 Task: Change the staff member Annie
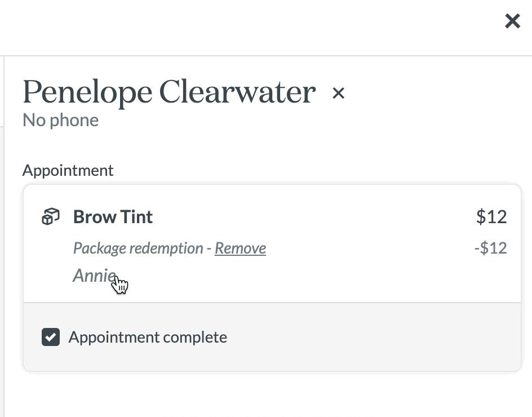[x=94, y=275]
